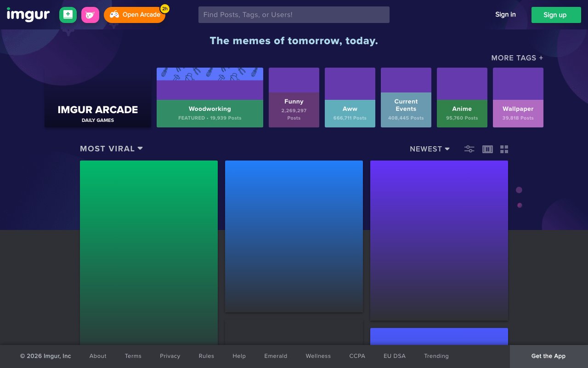Viewport: 588px width, 368px height.
Task: Expand MORE TAGS +
Action: tap(517, 58)
